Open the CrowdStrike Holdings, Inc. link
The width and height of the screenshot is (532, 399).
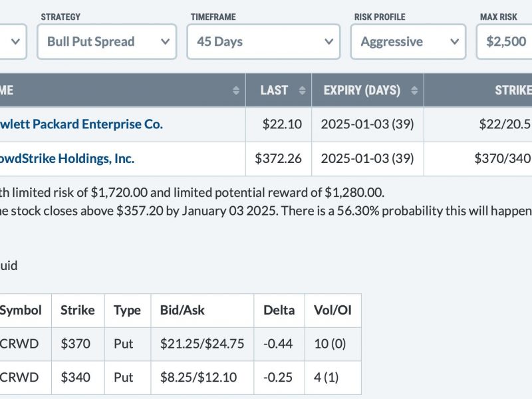click(x=67, y=158)
